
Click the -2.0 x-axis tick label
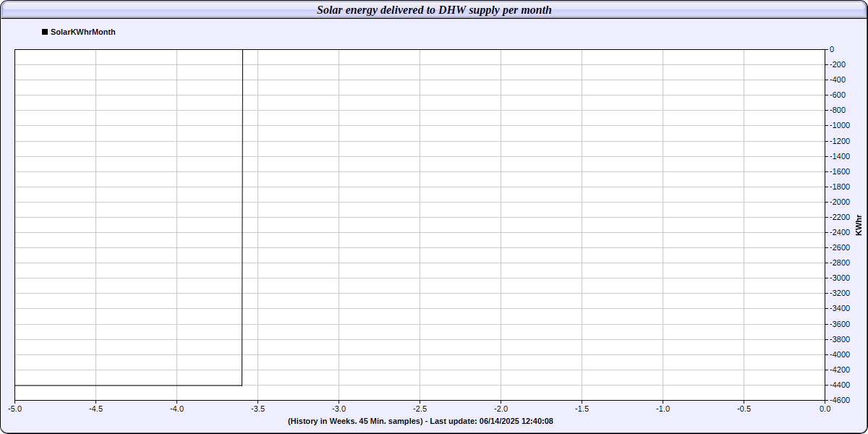[x=501, y=409]
